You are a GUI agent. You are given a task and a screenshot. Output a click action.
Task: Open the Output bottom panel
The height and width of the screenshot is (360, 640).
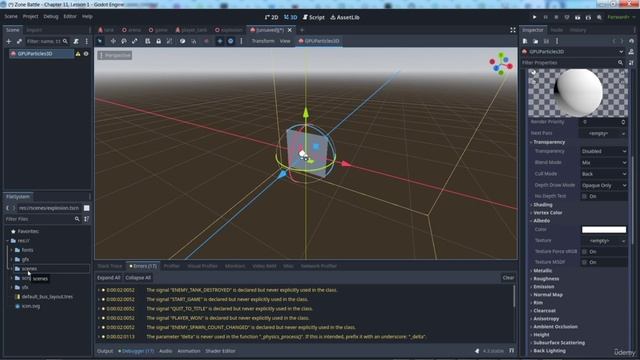[x=105, y=351]
